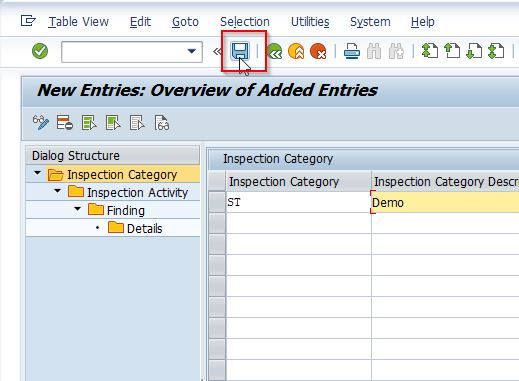Click the Delete row icon
Image resolution: width=519 pixels, height=381 pixels.
point(65,123)
